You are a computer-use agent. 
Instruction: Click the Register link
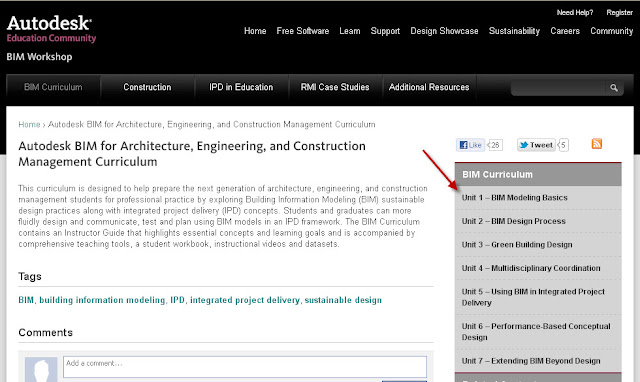(619, 13)
